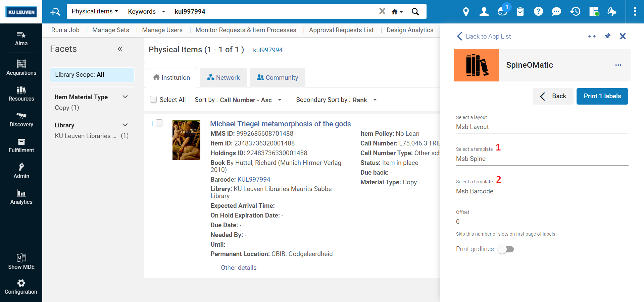Open the Admin sidebar menu
Viewport: 644px width, 302px height.
click(x=21, y=171)
